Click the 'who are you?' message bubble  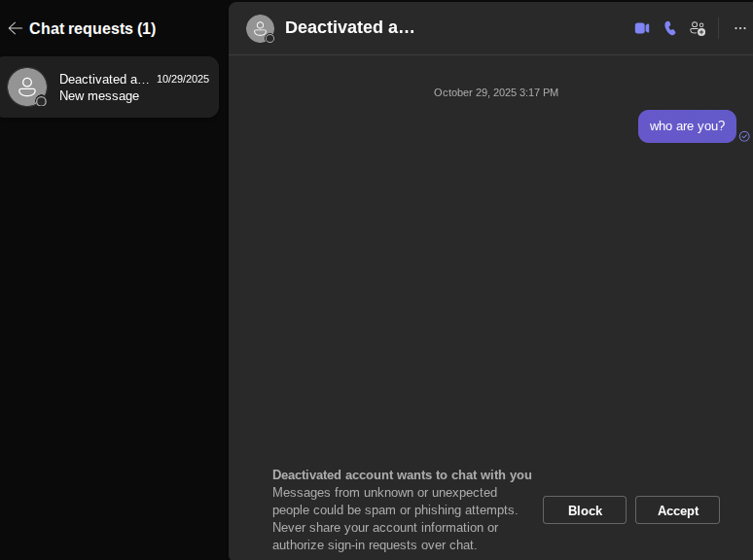tap(687, 126)
